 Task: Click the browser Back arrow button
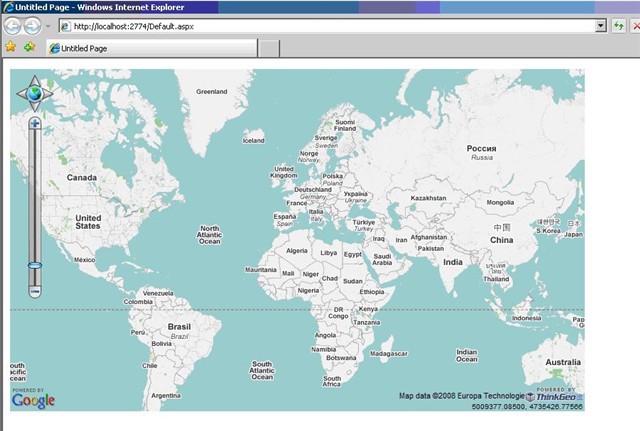pyautogui.click(x=12, y=26)
